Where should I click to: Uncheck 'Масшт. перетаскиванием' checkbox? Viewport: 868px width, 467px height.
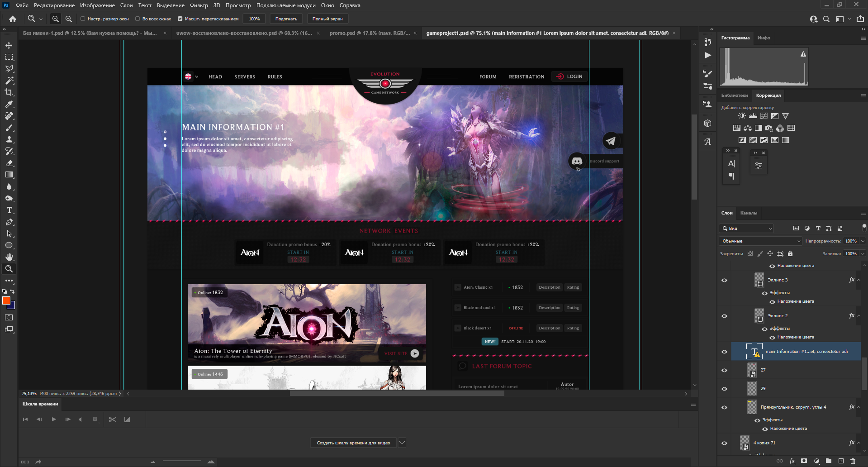[x=180, y=19]
